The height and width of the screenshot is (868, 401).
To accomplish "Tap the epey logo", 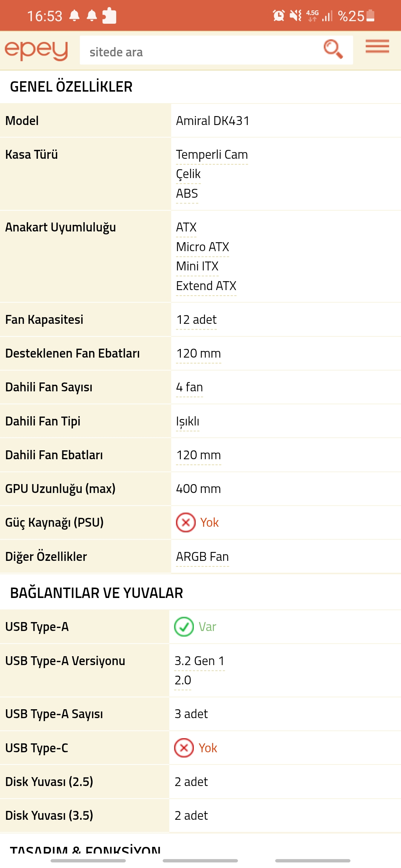I will click(36, 50).
